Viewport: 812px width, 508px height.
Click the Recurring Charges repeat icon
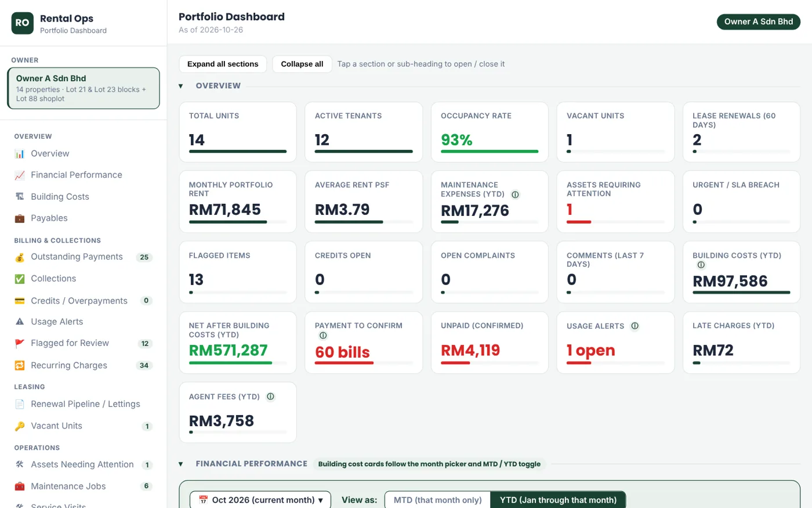pos(20,365)
